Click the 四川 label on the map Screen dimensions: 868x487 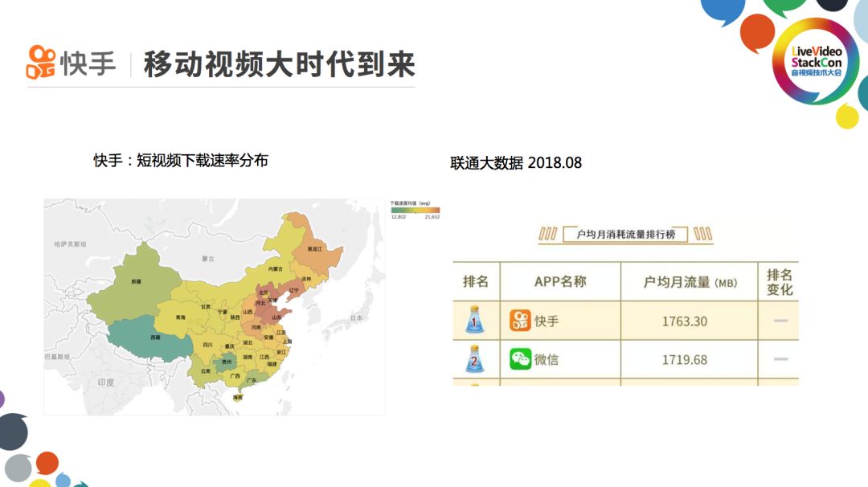207,344
